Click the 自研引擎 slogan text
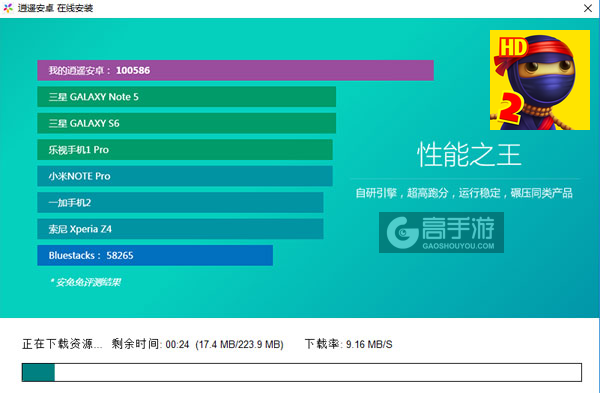The image size is (600, 393). click(x=464, y=193)
